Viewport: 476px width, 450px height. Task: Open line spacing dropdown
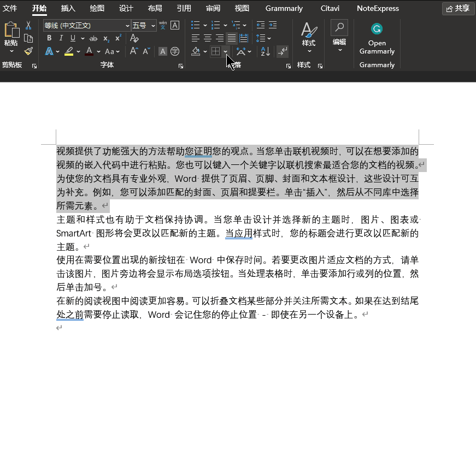(263, 38)
